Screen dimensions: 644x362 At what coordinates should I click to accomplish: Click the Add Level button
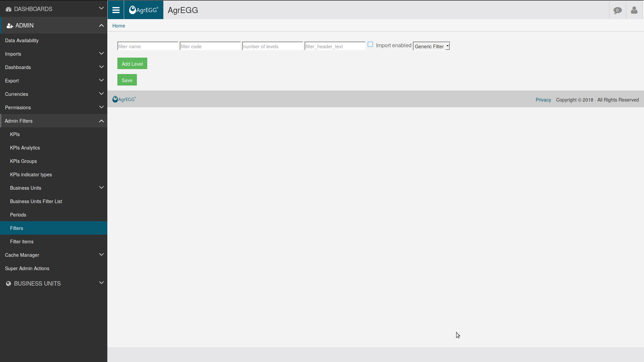(x=132, y=63)
